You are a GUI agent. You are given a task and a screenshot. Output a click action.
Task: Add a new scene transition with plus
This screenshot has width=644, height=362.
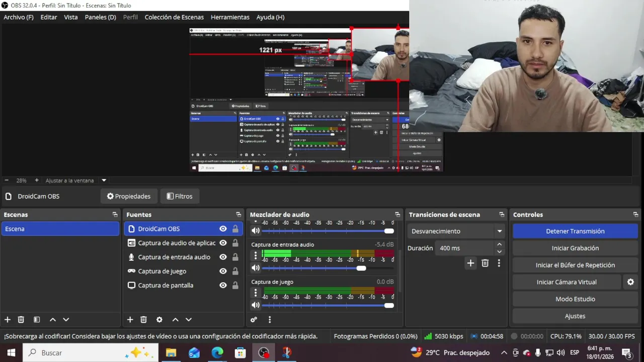coord(470,263)
